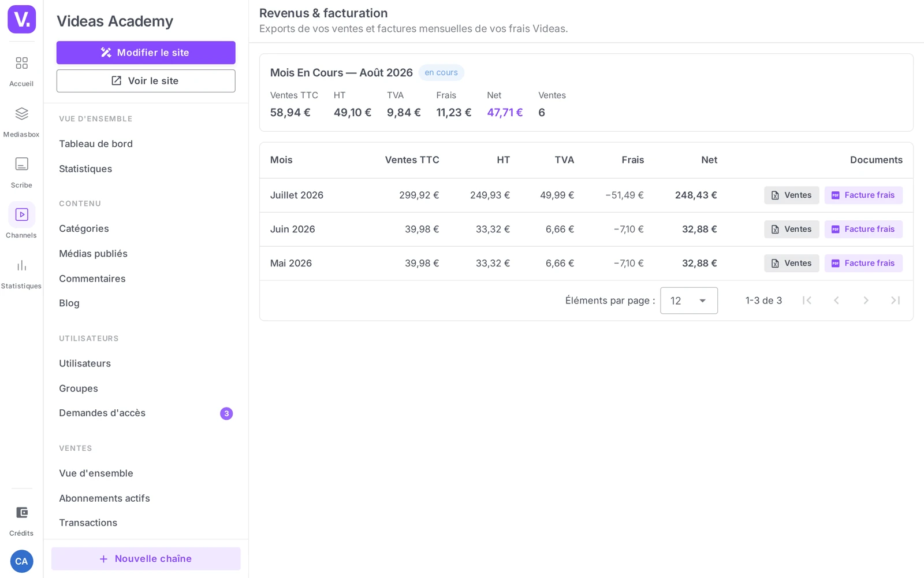This screenshot has height=578, width=924.
Task: Download Ventes export for Mai 2026
Action: pyautogui.click(x=791, y=264)
